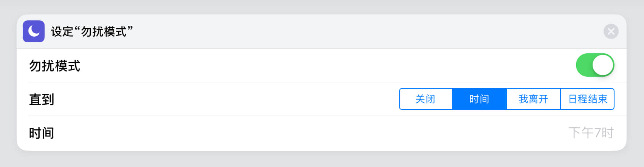Click the 时间 label in the bottom row
644x167 pixels.
(x=42, y=133)
